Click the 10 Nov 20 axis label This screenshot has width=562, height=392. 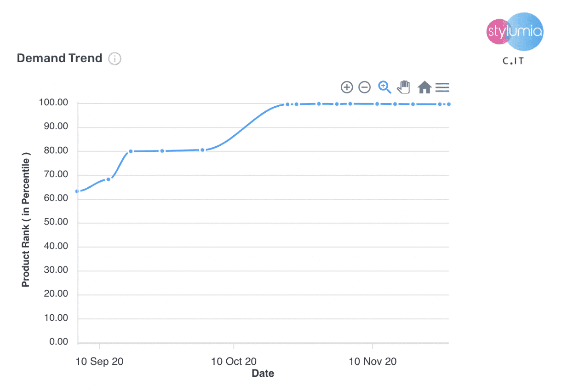[x=373, y=362]
